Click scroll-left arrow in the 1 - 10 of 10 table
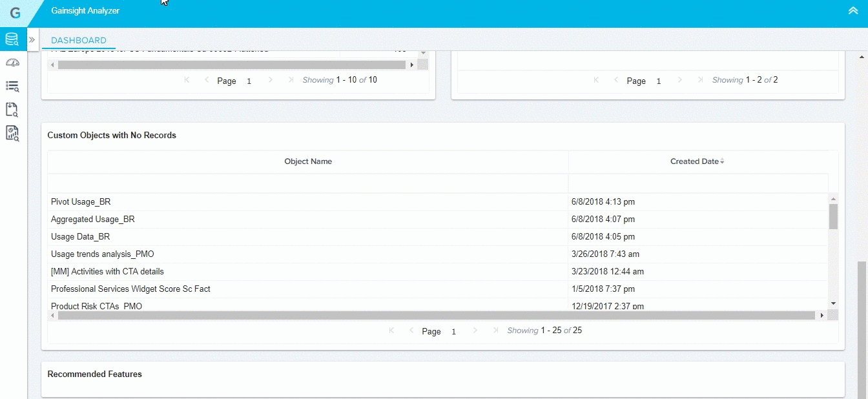 [52, 65]
